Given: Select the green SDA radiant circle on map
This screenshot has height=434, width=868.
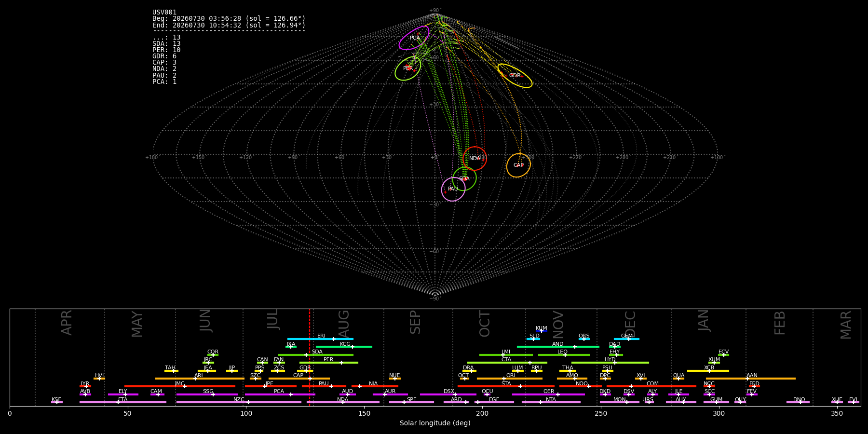Looking at the screenshot, I should [464, 179].
